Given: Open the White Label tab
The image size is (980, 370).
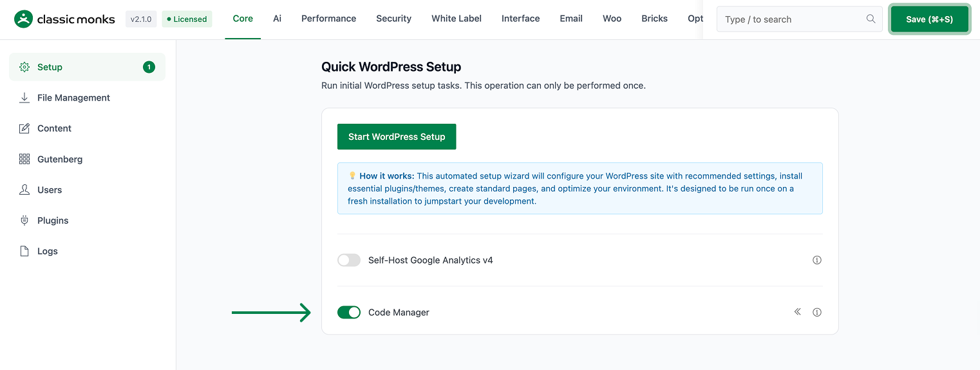Looking at the screenshot, I should tap(457, 19).
